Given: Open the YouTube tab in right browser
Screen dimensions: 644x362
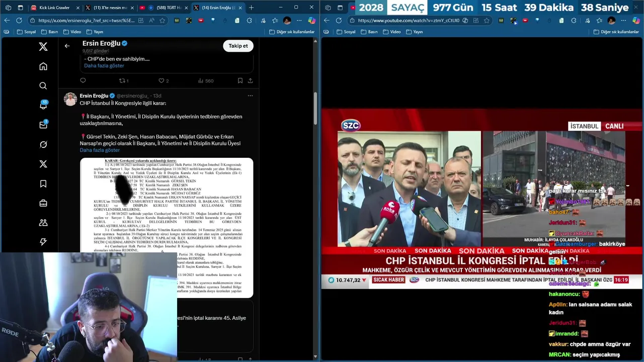Looking at the screenshot, I should [351, 8].
